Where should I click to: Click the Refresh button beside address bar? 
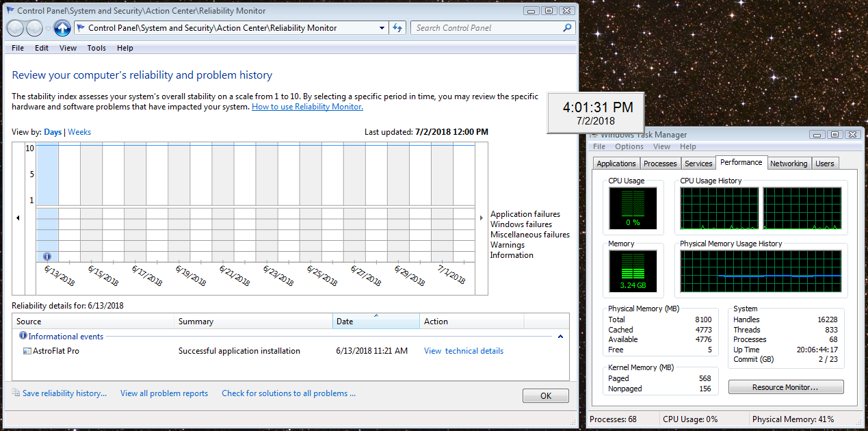pos(397,28)
